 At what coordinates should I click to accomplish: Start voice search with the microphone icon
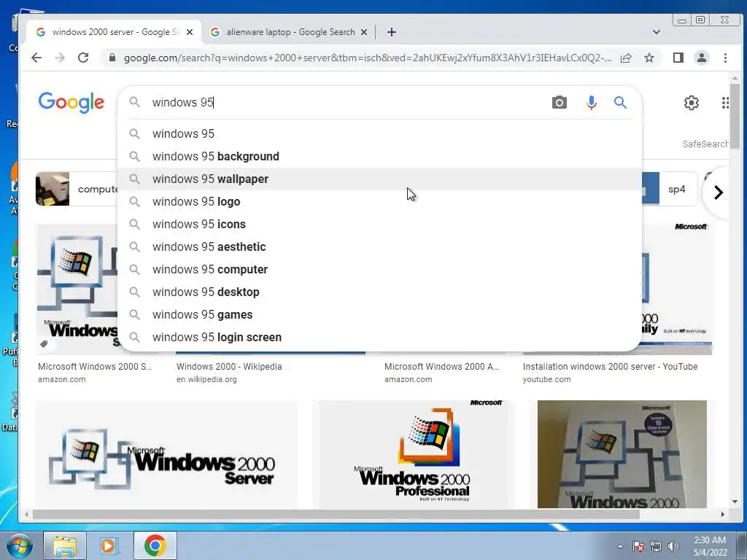[x=591, y=102]
